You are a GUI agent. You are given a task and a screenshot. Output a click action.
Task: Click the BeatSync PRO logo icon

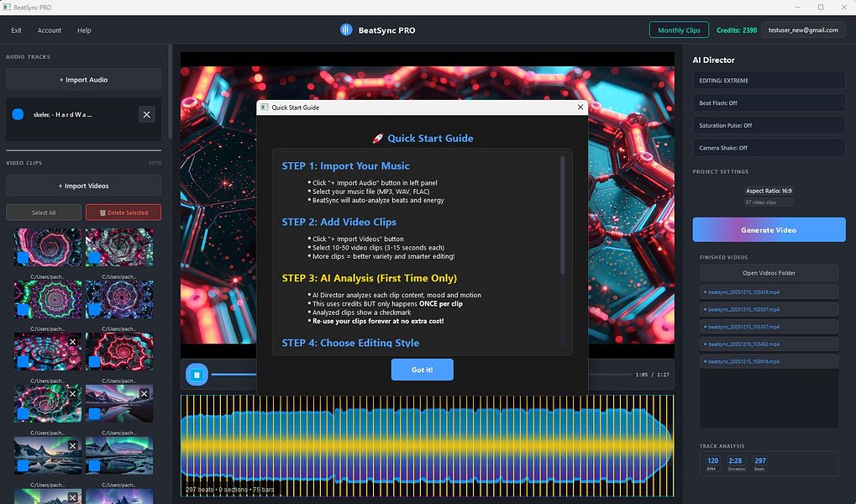[x=345, y=29]
